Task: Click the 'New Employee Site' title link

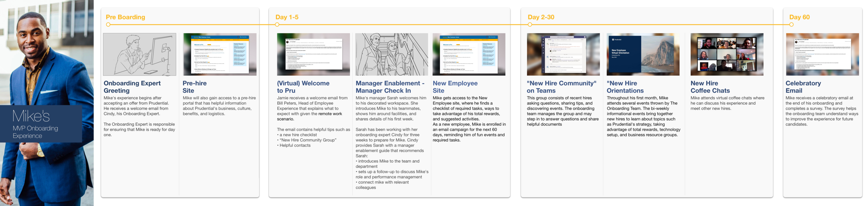Action: (x=455, y=87)
